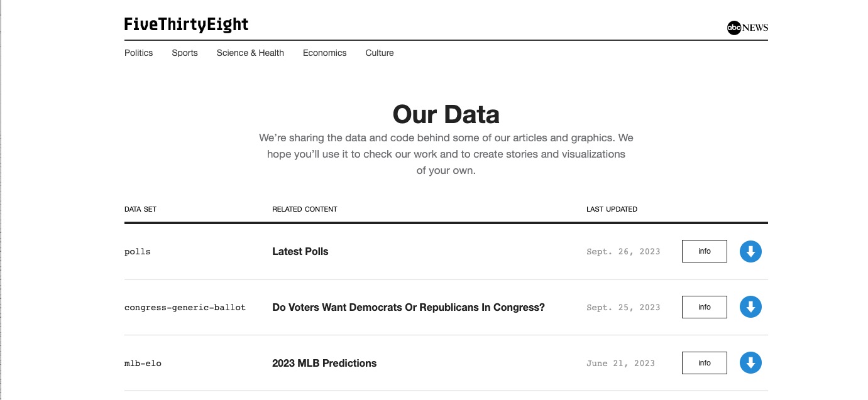Click the DATA SET column header
Image resolution: width=868 pixels, height=400 pixels.
(x=140, y=209)
